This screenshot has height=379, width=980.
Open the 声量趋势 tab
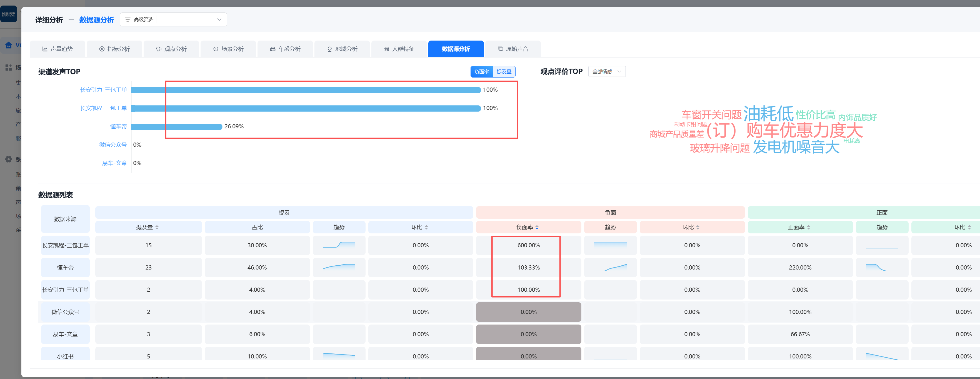click(57, 49)
